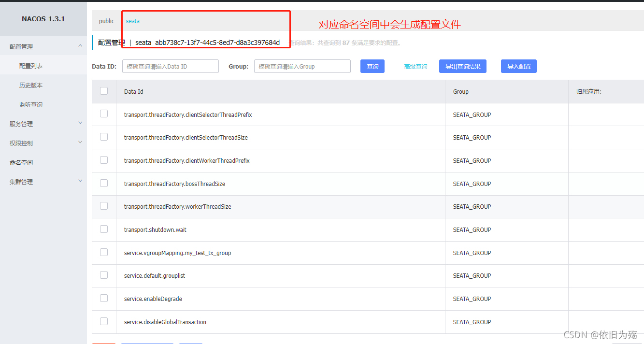The width and height of the screenshot is (644, 344).
Task: Click SEATA_GROUP in the transport.shutdown.wait row
Action: pos(472,230)
